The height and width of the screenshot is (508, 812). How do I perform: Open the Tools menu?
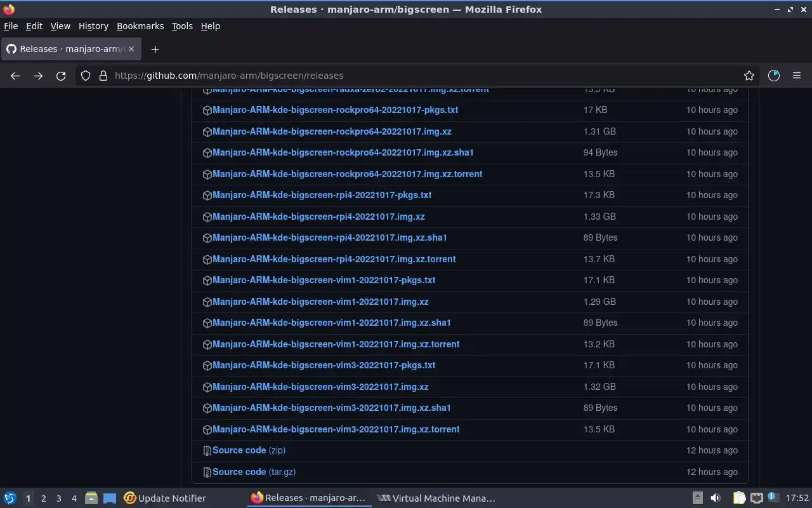(182, 26)
